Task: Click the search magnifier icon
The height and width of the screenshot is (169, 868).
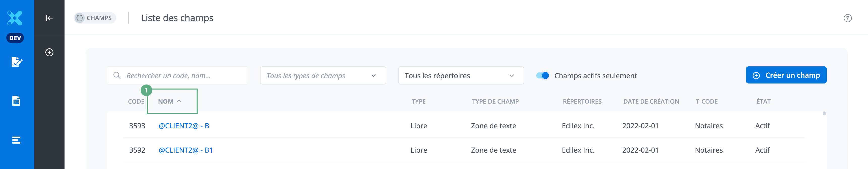Action: click(117, 75)
